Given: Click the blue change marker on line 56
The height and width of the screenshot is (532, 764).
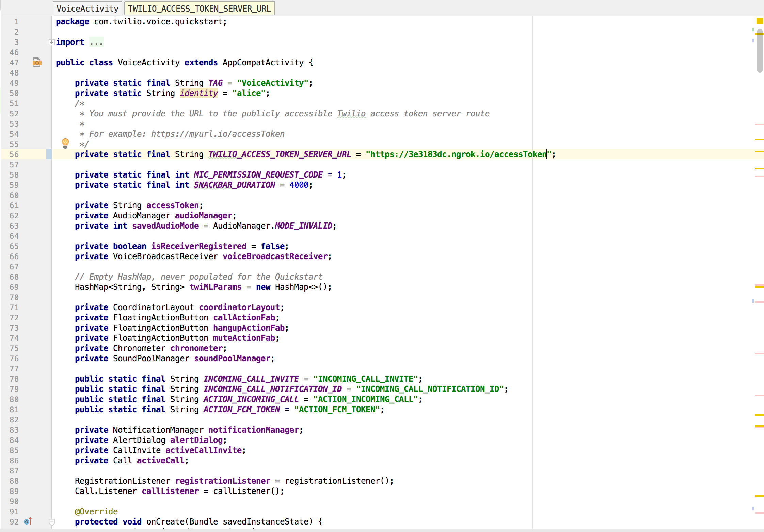Looking at the screenshot, I should pyautogui.click(x=49, y=154).
